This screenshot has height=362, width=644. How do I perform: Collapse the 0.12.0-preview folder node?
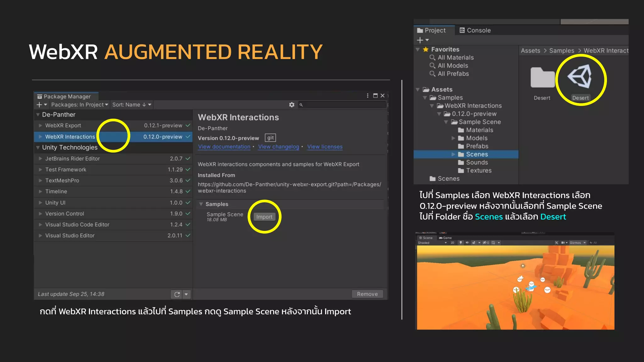tap(439, 114)
